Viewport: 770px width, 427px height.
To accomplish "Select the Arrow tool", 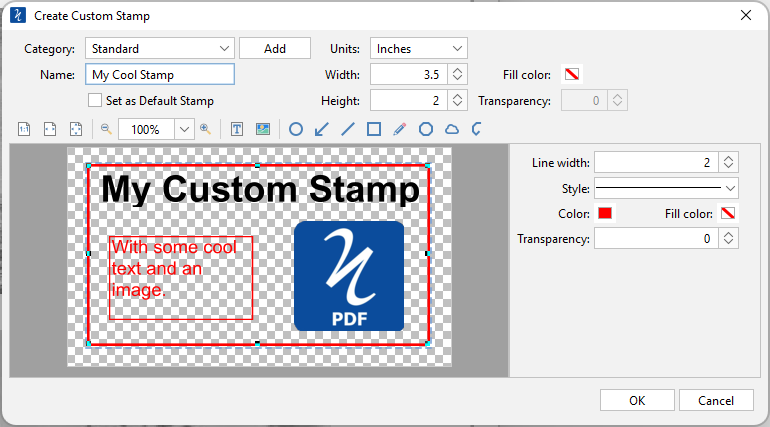I will coord(322,129).
